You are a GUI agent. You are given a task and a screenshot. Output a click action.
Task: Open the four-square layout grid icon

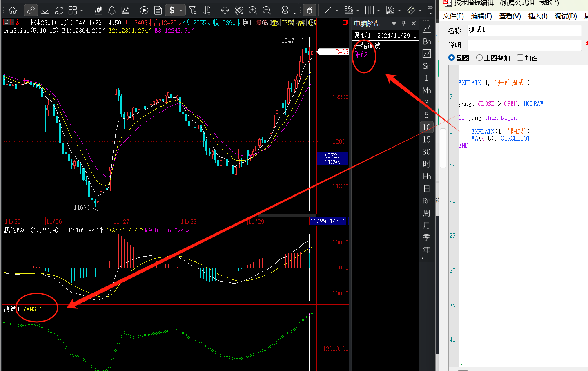pos(73,10)
